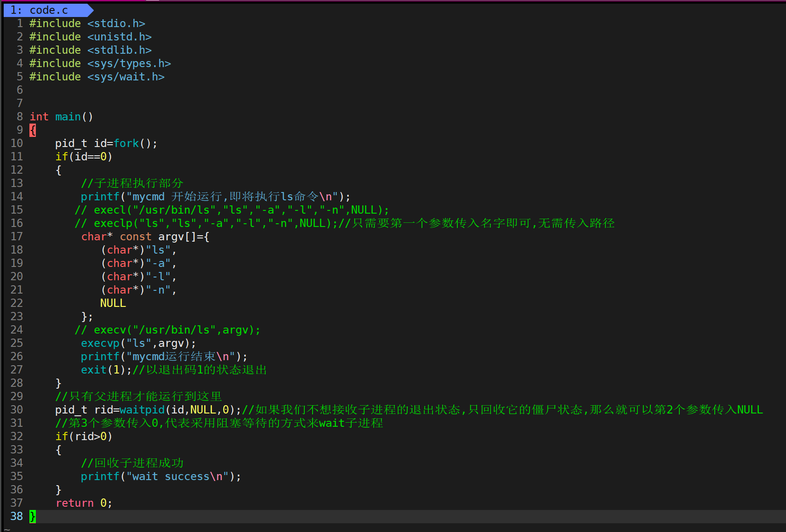The image size is (786, 532).
Task: Click the closing brace on line 36
Action: 58,490
